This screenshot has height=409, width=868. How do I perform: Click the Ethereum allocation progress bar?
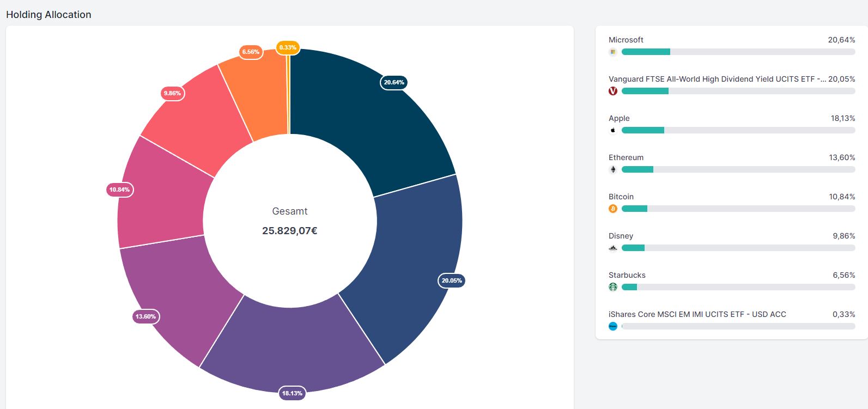tap(738, 169)
